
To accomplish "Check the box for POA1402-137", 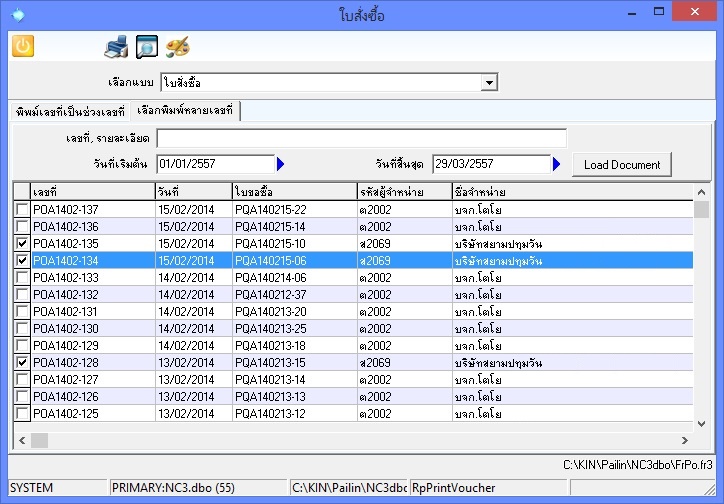I will pos(22,209).
